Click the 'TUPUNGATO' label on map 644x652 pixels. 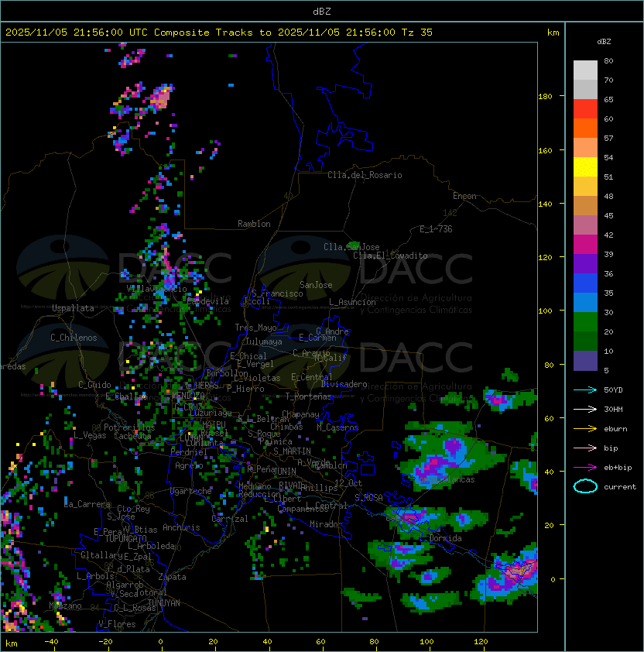125,538
